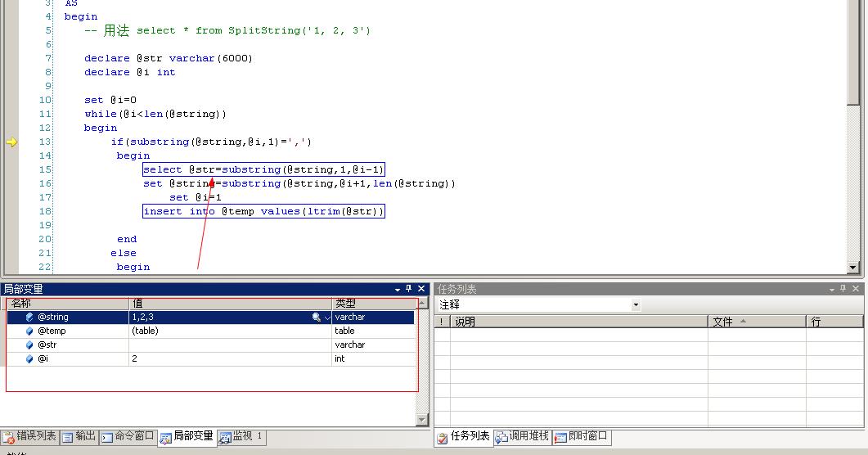The image size is (868, 455).
Task: Click the 'int' type cell of @i
Action: (374, 358)
